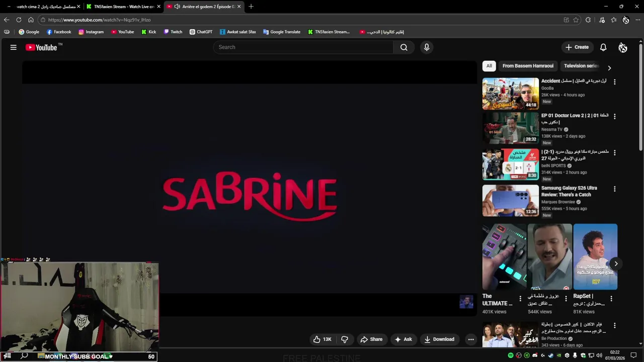
Task: Download the video
Action: pyautogui.click(x=439, y=339)
